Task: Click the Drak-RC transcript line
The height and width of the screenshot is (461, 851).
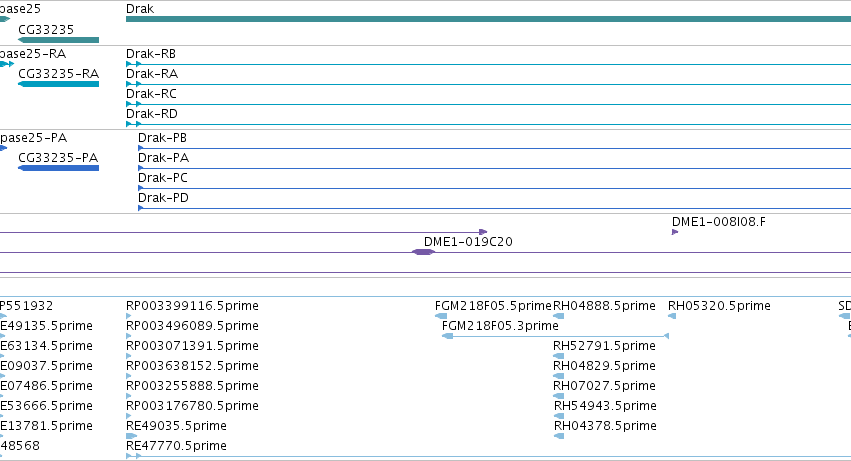Action: tap(488, 104)
